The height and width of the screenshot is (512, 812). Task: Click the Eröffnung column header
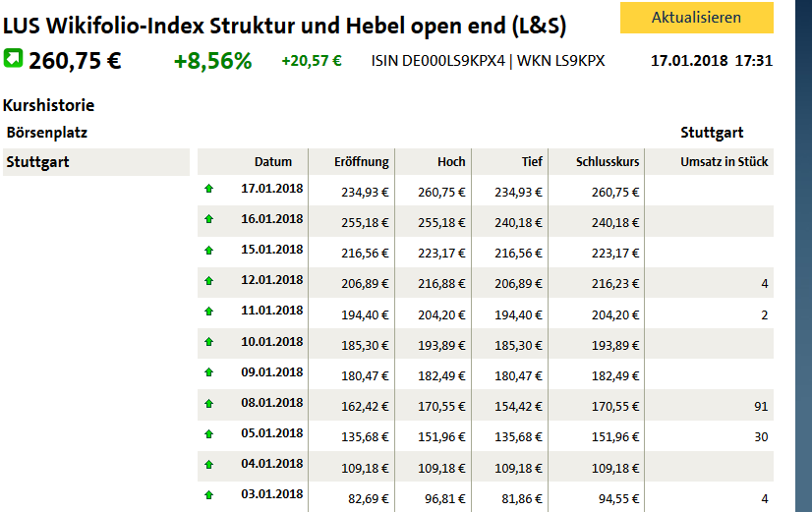[x=361, y=162]
